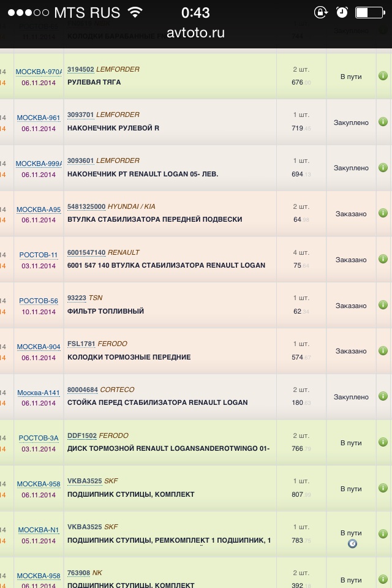Tap green info icon in ФИЛЬТР ТОПЛИВНЫЙ row

click(x=383, y=305)
